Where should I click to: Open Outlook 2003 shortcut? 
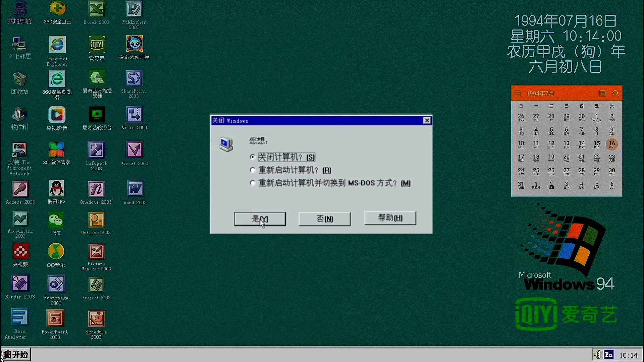96,223
